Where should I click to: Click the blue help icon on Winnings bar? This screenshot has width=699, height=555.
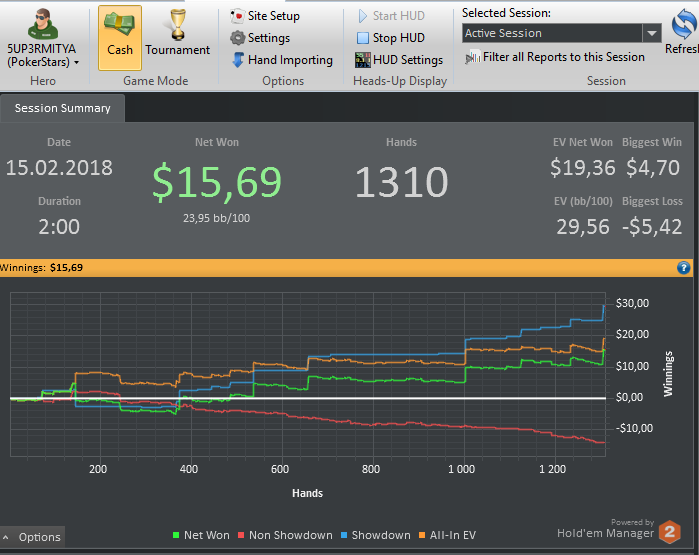click(684, 268)
